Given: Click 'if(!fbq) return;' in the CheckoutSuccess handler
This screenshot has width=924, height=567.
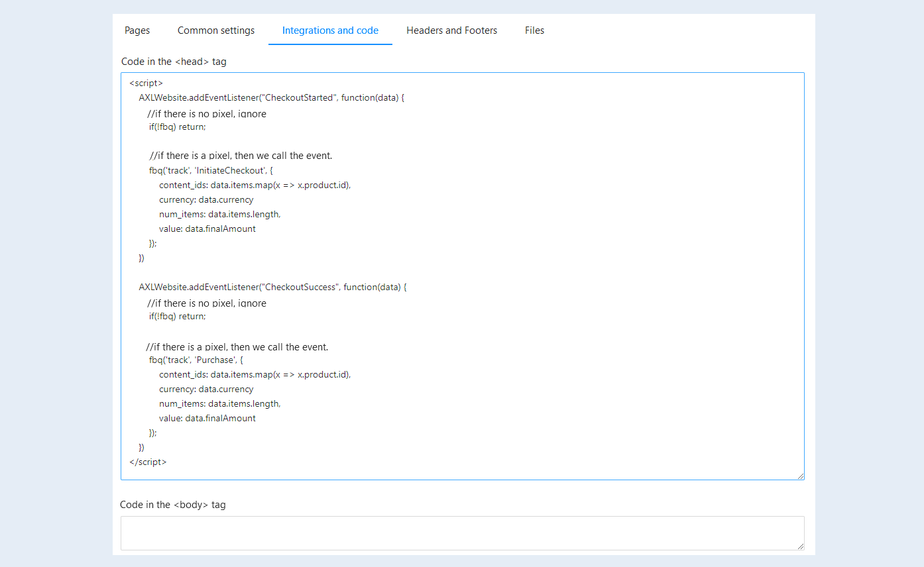Looking at the screenshot, I should tap(178, 316).
